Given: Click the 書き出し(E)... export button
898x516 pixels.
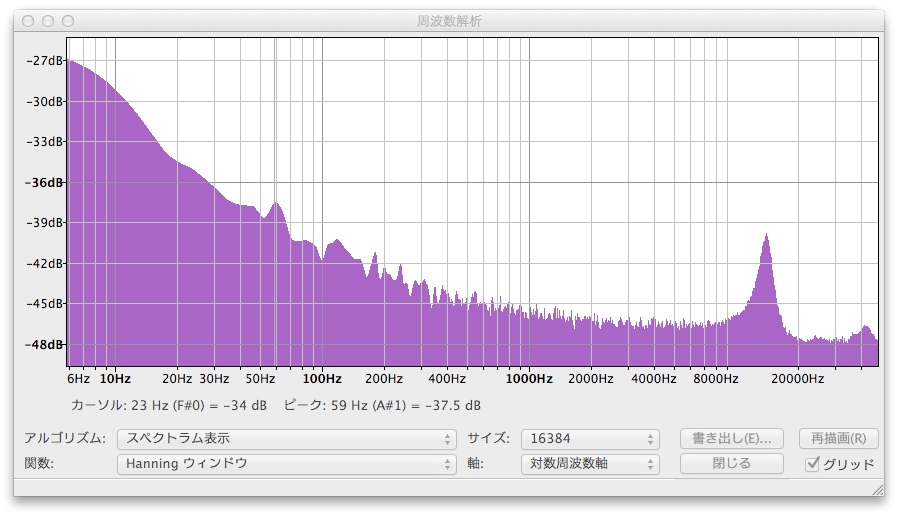Looking at the screenshot, I should click(731, 439).
